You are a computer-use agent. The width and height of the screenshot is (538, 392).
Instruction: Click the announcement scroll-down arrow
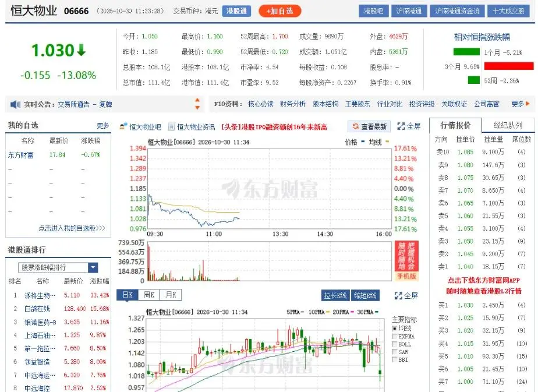point(197,107)
